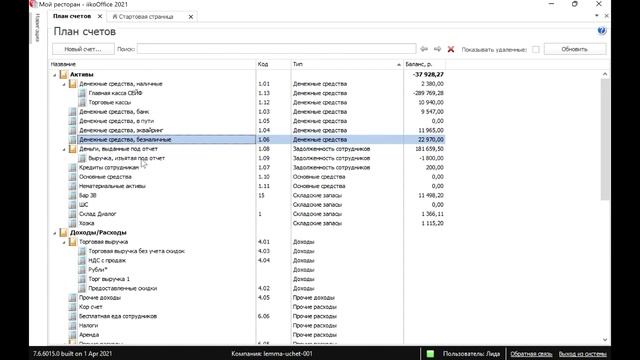This screenshot has height=360, width=640.
Task: Switch to the План счетов tab
Action: (x=72, y=16)
